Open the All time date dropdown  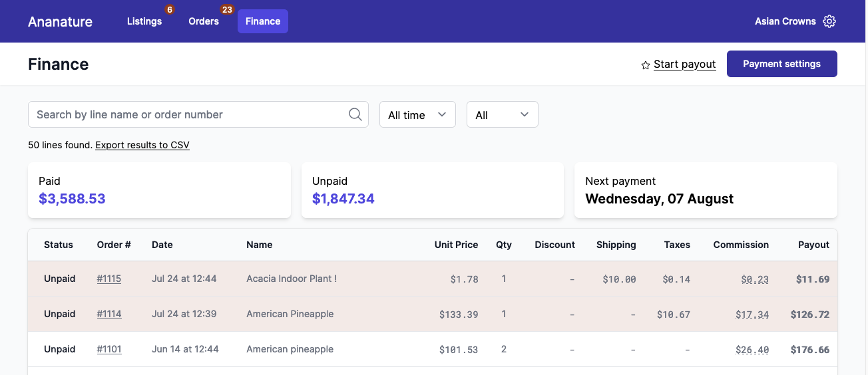coord(417,115)
